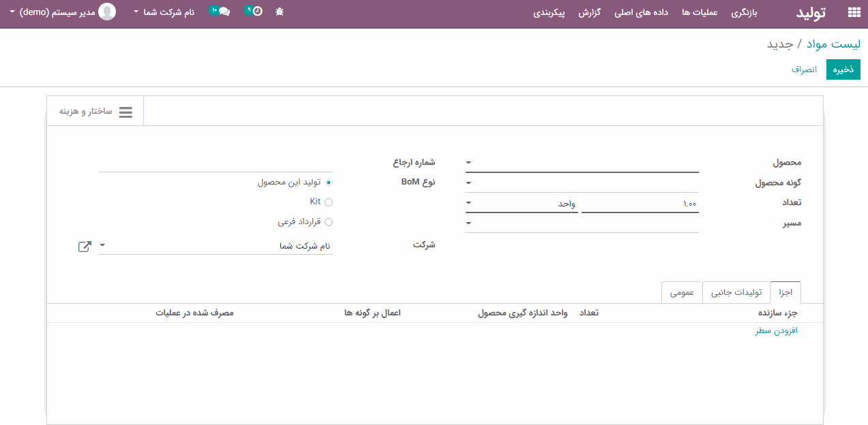The width and height of the screenshot is (868, 425).
Task: Click the demo user avatar picture
Action: (x=107, y=12)
